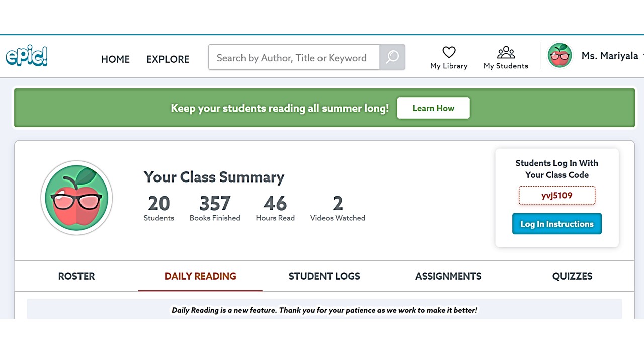644x362 pixels.
Task: Switch to the ROSTER tab
Action: click(x=76, y=276)
